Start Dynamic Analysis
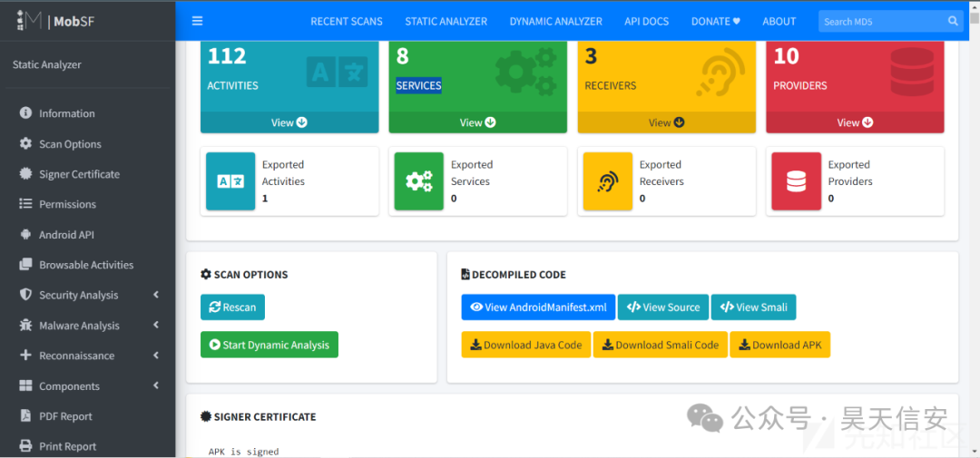Viewport: 980px width, 458px height. tap(269, 345)
